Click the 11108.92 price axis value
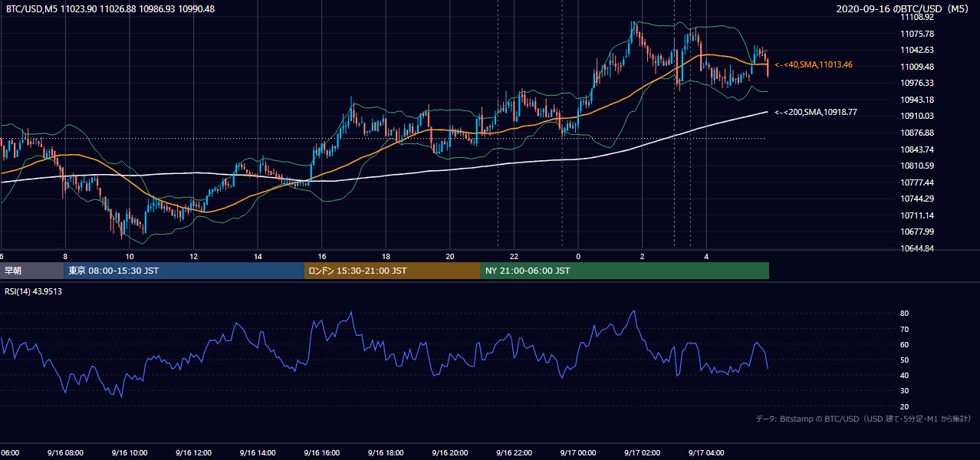Screen dimensions: 980x460 917,17
